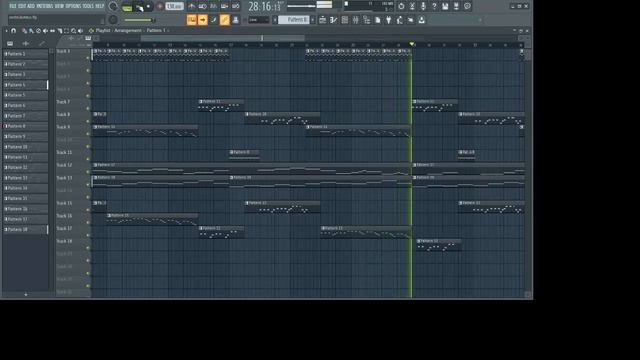This screenshot has height=360, width=640.
Task: Select the playlist Mute tool
Action: pyautogui.click(x=45, y=31)
